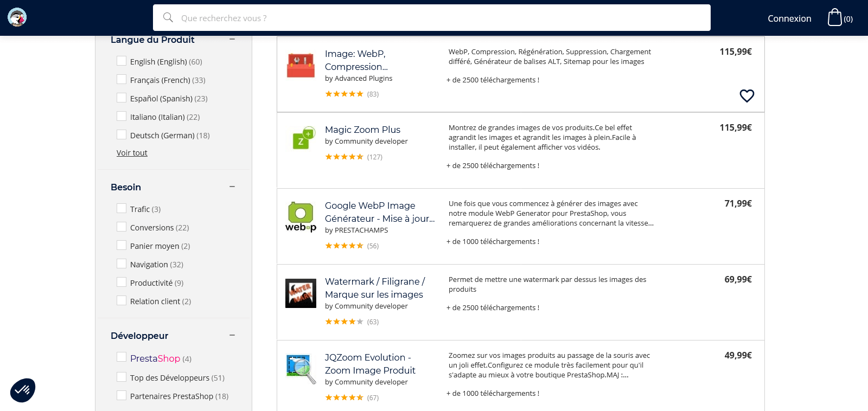Click the Google WebP module icon
This screenshot has height=411, width=868.
click(301, 217)
